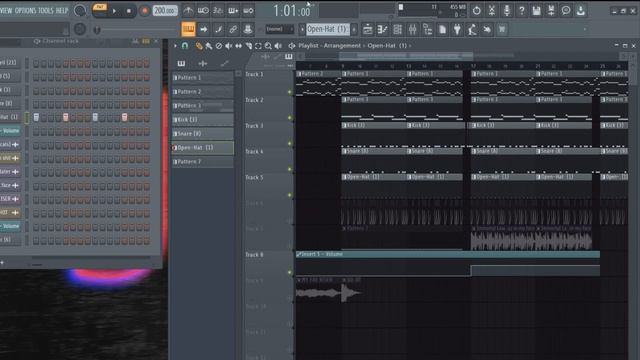
Task: Select Pattern 7 in the picker list
Action: [x=202, y=162]
